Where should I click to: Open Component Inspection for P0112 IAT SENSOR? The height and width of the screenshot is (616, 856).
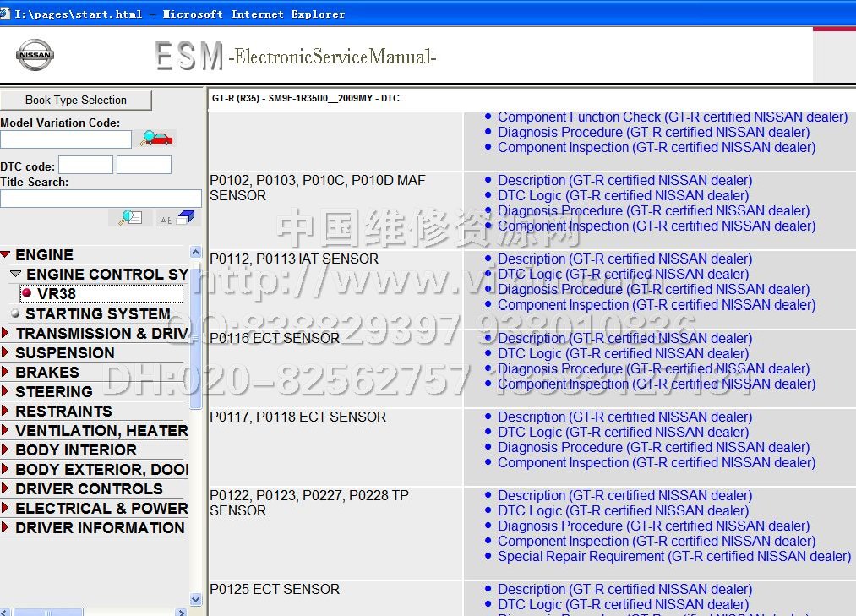click(x=657, y=305)
